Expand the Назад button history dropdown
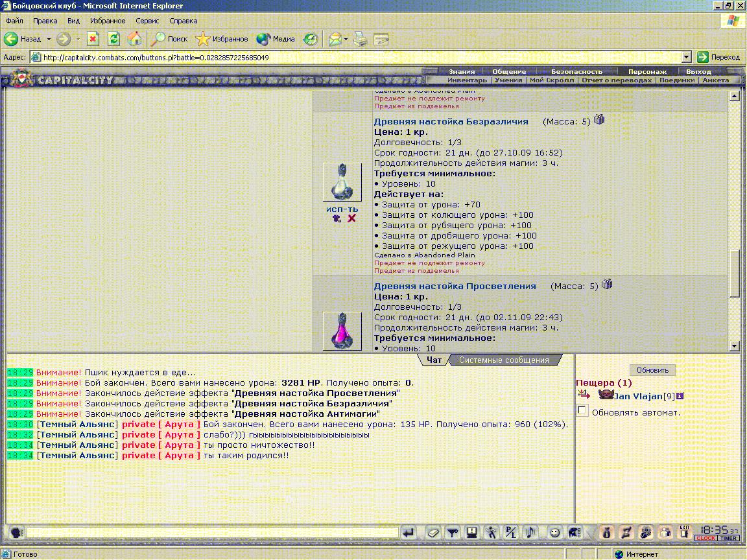Image resolution: width=747 pixels, height=560 pixels. [x=49, y=39]
